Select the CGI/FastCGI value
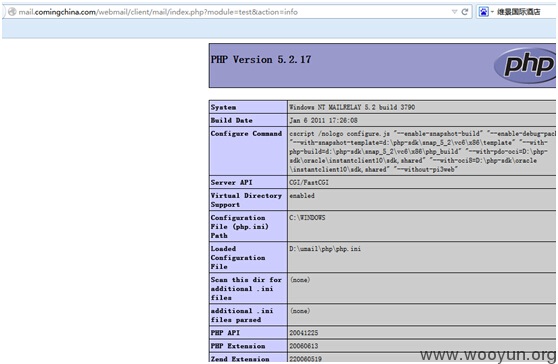The width and height of the screenshot is (558, 364). [x=309, y=182]
